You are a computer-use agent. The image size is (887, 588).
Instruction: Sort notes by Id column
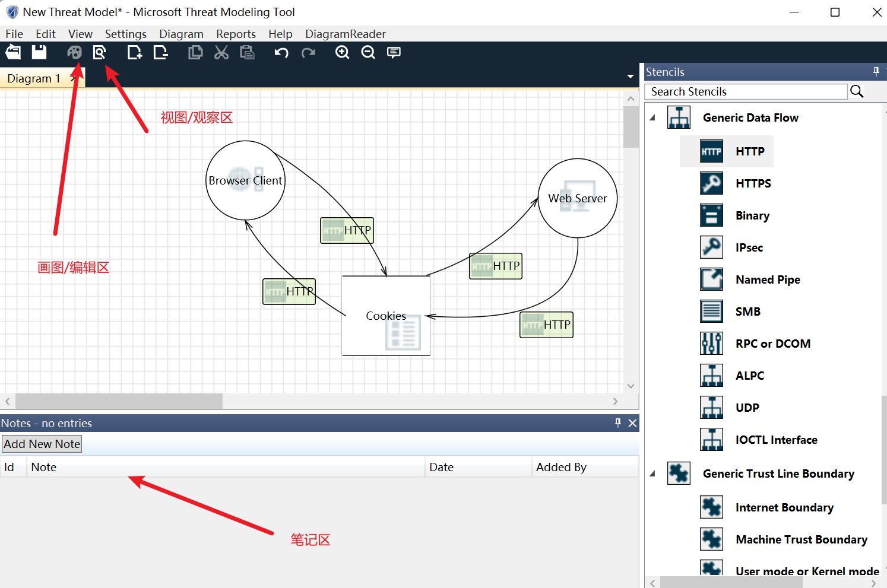click(13, 467)
